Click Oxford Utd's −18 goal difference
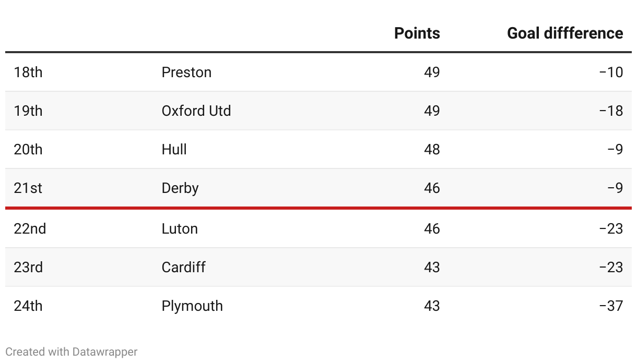 pos(611,111)
